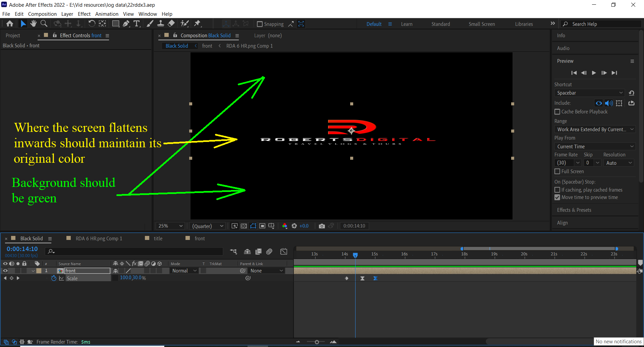Hide the front layer visibility eye

(x=5, y=270)
